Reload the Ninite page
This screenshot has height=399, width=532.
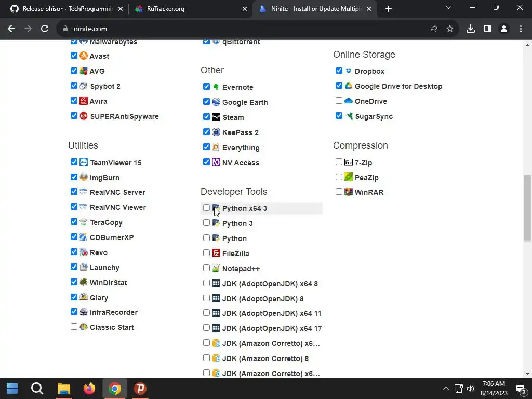(45, 29)
